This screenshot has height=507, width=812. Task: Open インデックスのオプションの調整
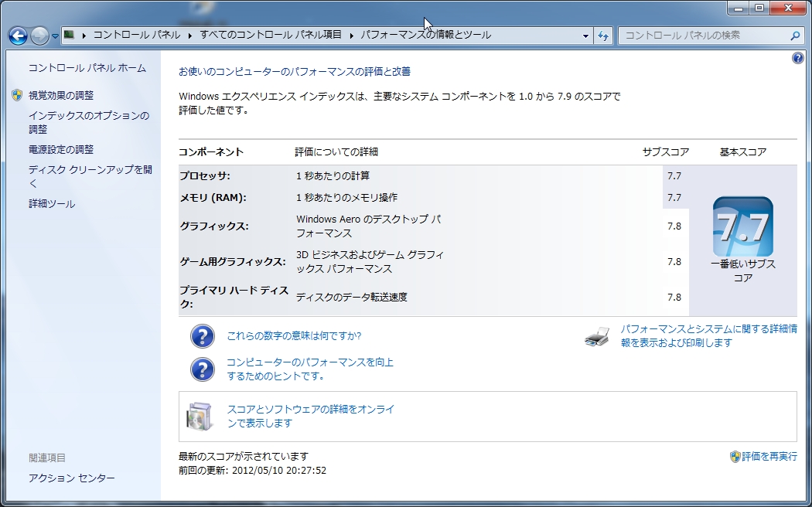pyautogui.click(x=89, y=122)
